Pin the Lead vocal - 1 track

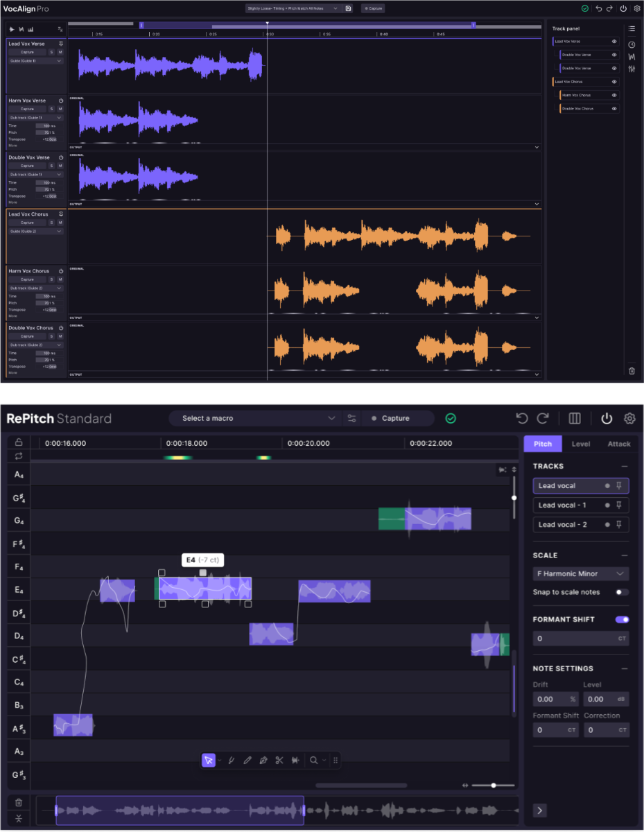(620, 505)
